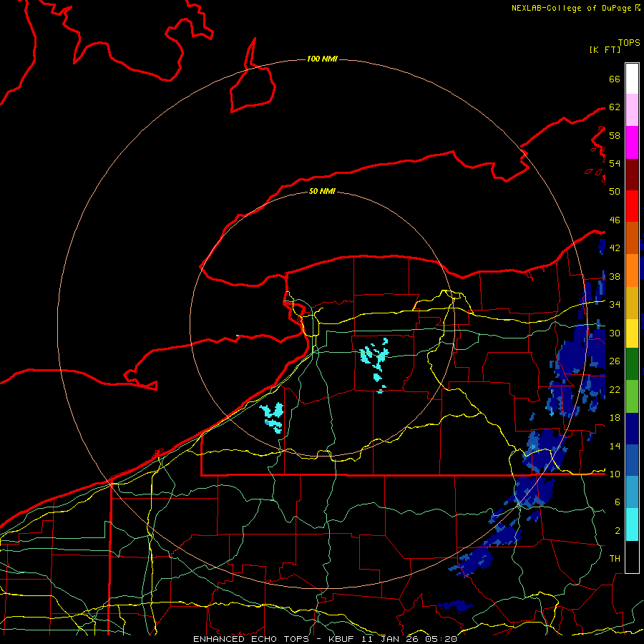The width and height of the screenshot is (644, 644).
Task: Click the legend value "30"
Action: point(615,333)
